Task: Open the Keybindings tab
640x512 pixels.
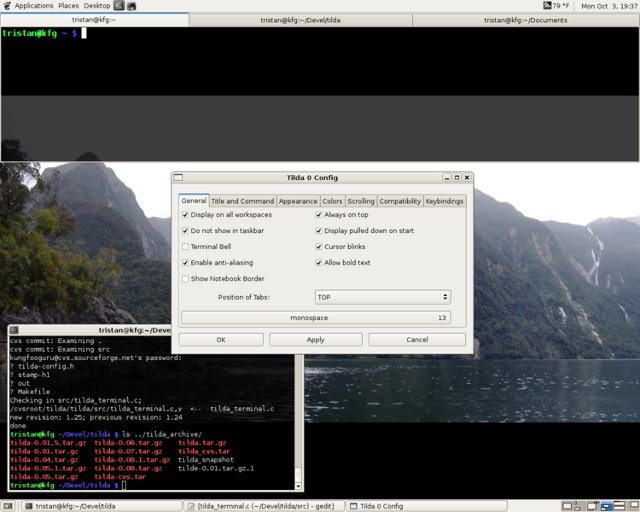Action: pos(444,201)
